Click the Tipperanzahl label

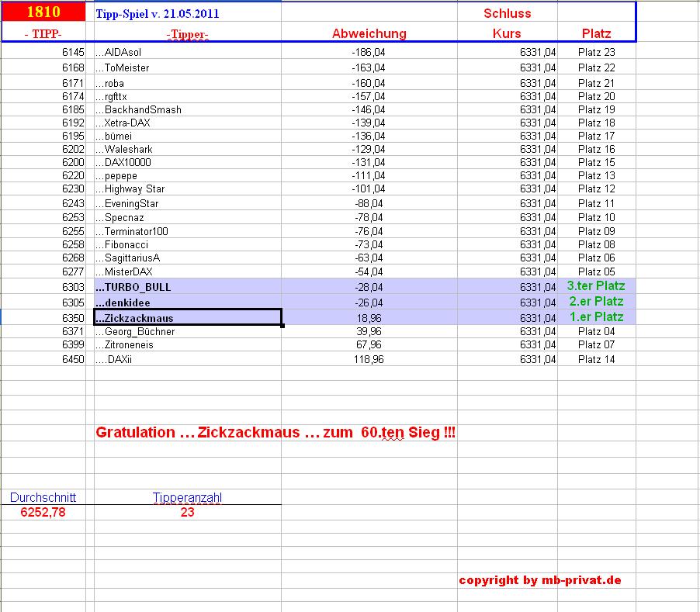click(187, 497)
